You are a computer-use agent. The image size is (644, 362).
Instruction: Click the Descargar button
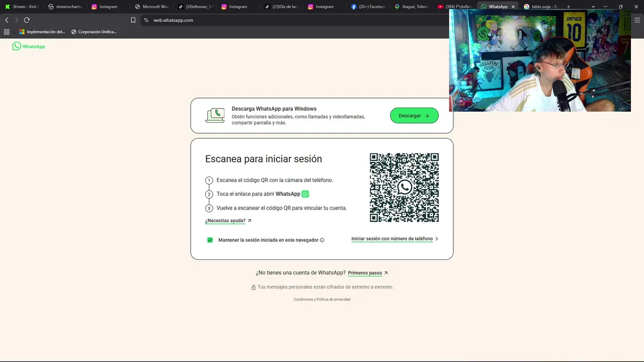click(x=414, y=116)
